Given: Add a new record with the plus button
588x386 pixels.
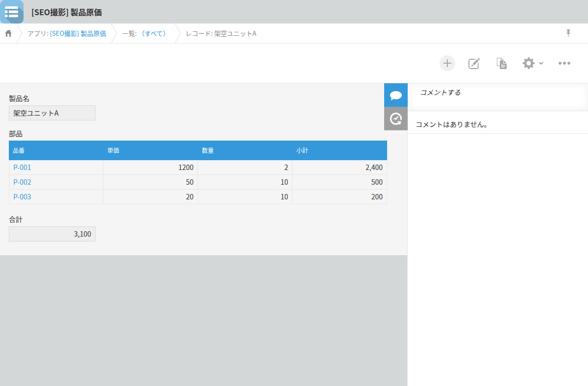Looking at the screenshot, I should [447, 63].
